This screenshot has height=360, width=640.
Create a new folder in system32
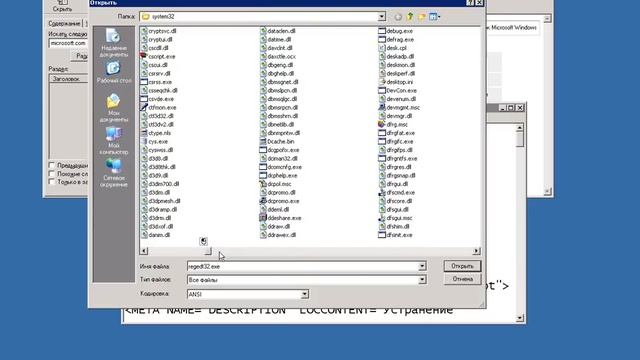click(422, 17)
